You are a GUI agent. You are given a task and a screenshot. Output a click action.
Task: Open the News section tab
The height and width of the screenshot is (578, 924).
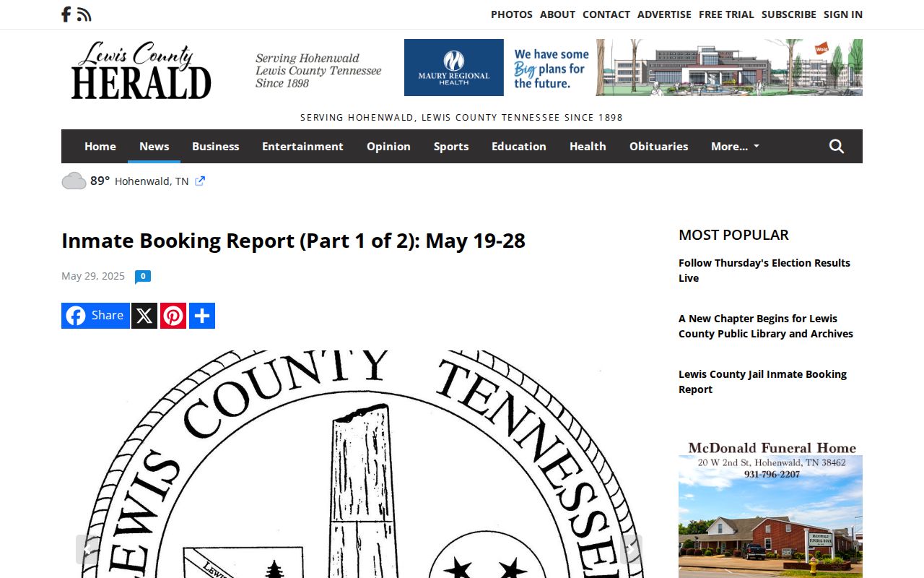[x=154, y=147]
